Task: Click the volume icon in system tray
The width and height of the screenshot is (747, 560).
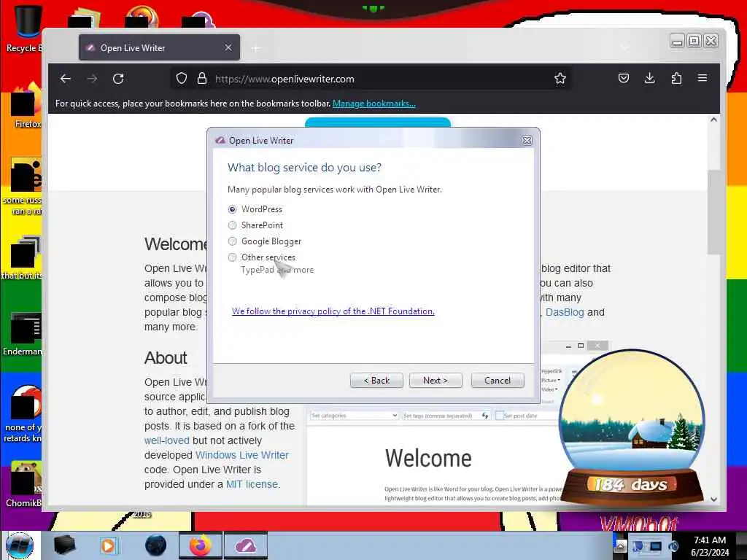Action: pos(673,546)
